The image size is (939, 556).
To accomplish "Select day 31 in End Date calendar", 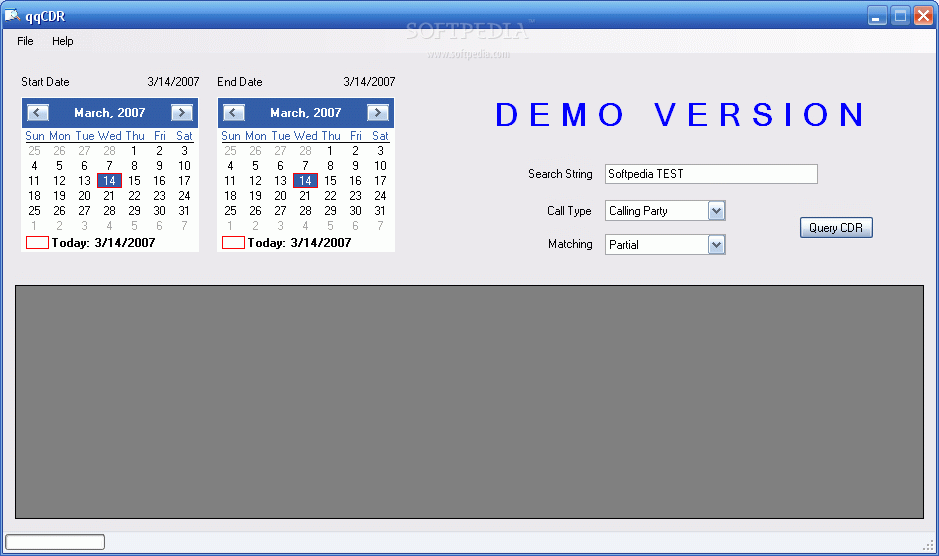I will (x=380, y=211).
